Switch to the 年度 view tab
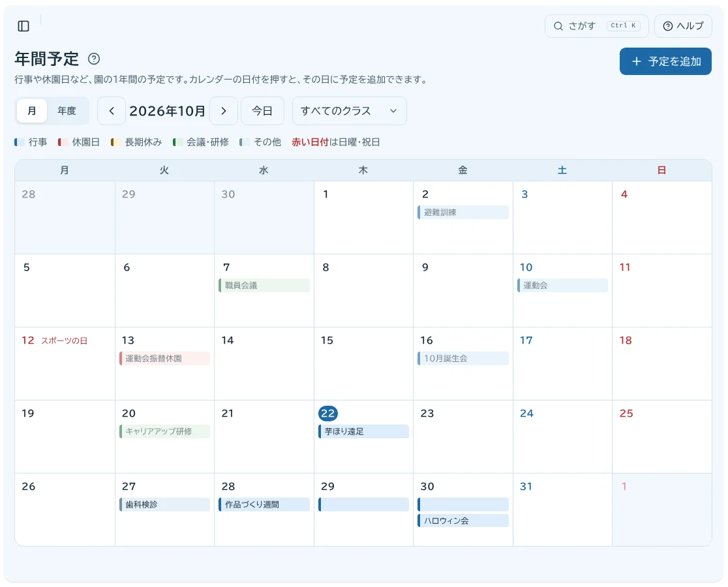Screen dimensions: 728x587 (67, 111)
